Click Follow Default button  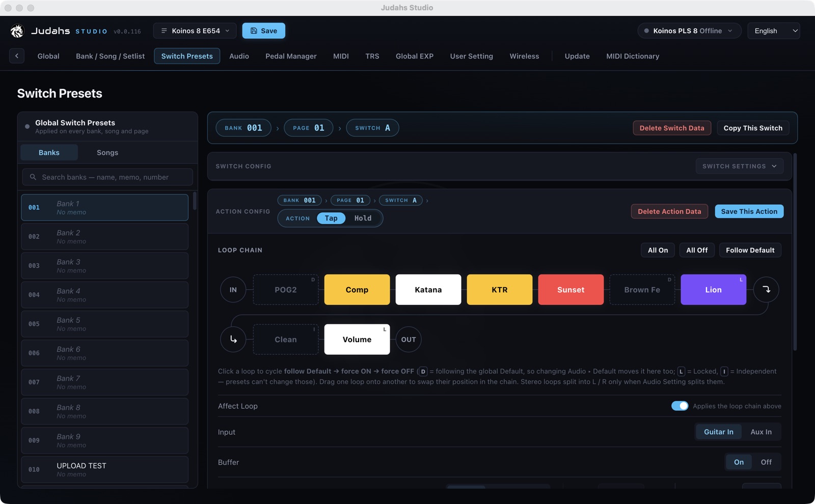click(750, 250)
